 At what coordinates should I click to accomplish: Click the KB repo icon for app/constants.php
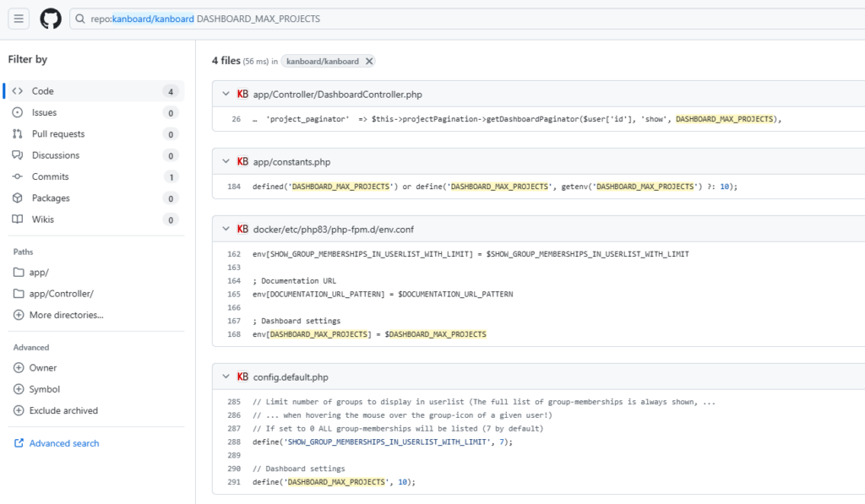[x=242, y=161]
